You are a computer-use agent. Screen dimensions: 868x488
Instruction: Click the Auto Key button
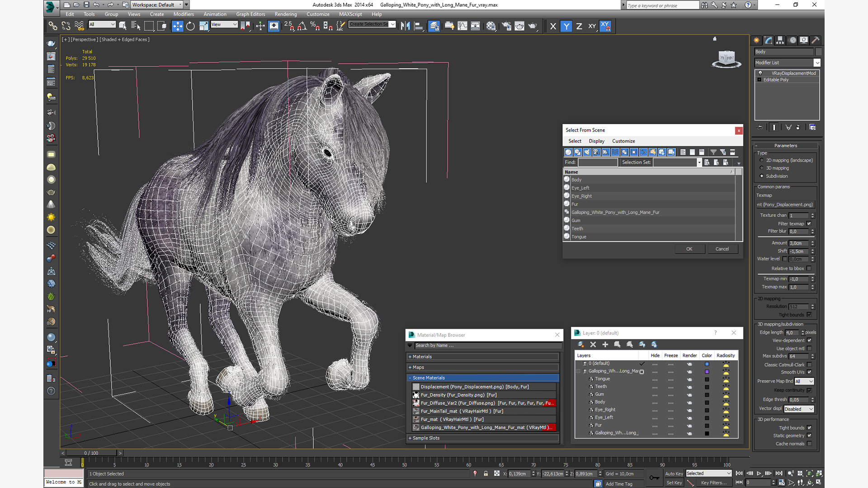coord(674,474)
